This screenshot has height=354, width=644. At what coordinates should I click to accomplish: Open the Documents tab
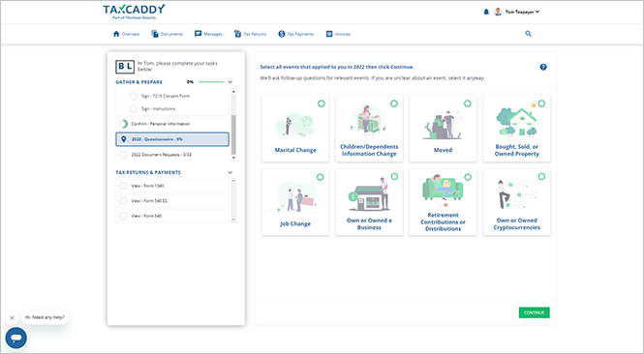pos(167,34)
